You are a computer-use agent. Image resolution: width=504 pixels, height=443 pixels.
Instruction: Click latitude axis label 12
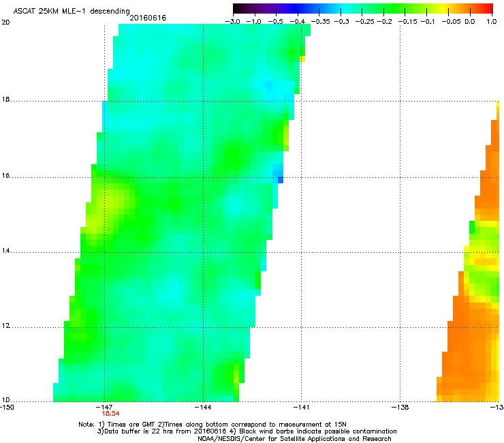click(5, 326)
